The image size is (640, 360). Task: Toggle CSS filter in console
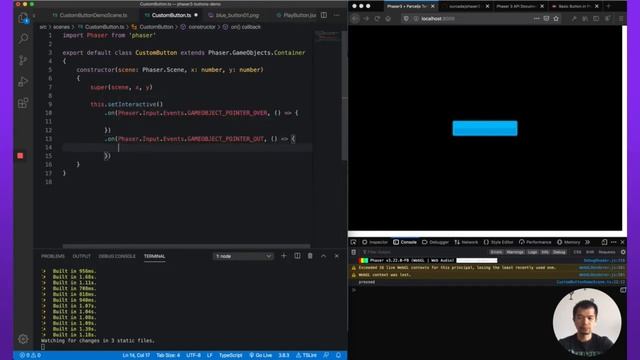tap(577, 252)
